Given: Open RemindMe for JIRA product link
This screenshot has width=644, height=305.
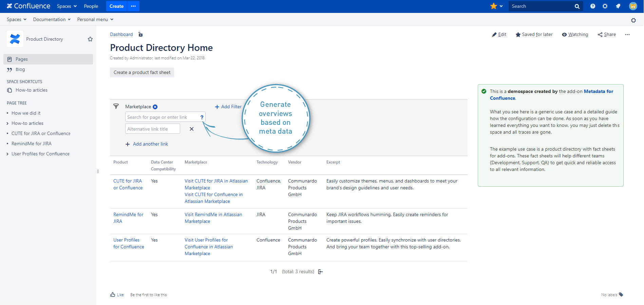Looking at the screenshot, I should [x=128, y=218].
